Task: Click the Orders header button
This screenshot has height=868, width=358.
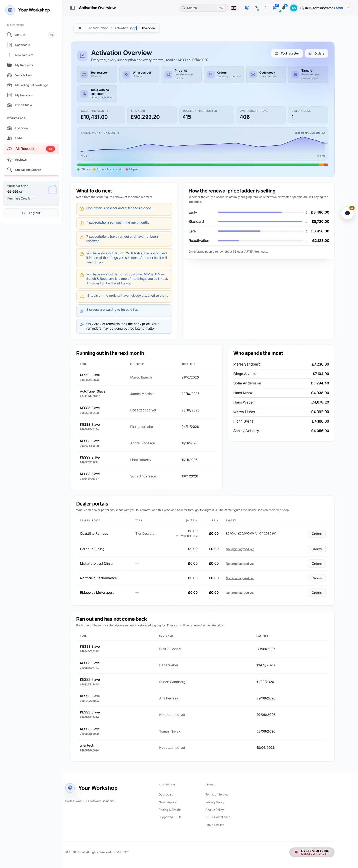Action: 317,53
